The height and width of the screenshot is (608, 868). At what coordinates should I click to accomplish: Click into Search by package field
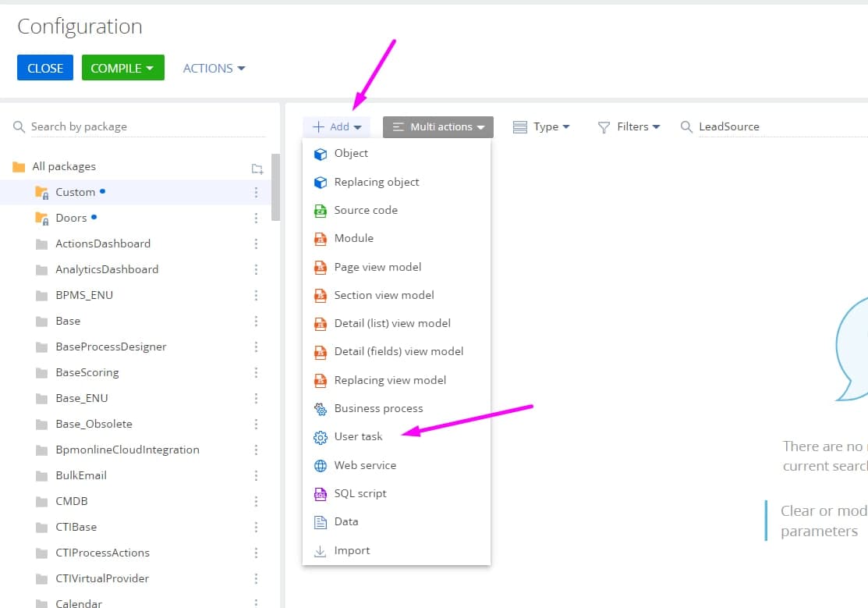tap(148, 127)
